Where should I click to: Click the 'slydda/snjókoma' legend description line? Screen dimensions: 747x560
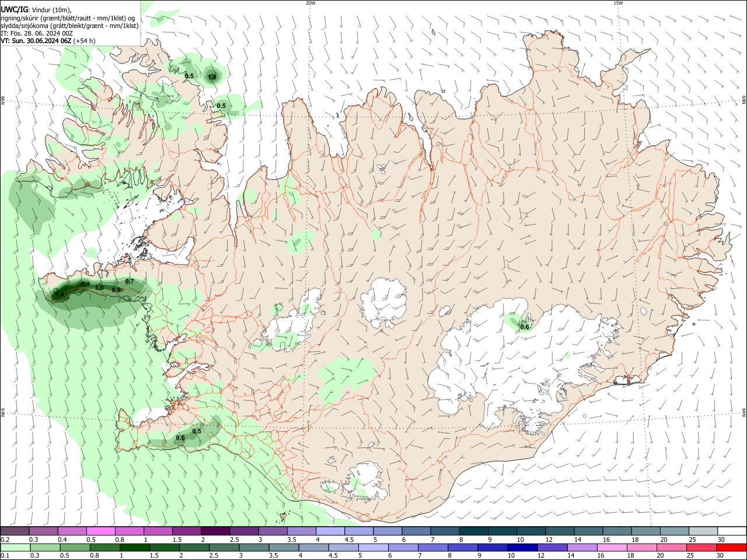(x=69, y=26)
